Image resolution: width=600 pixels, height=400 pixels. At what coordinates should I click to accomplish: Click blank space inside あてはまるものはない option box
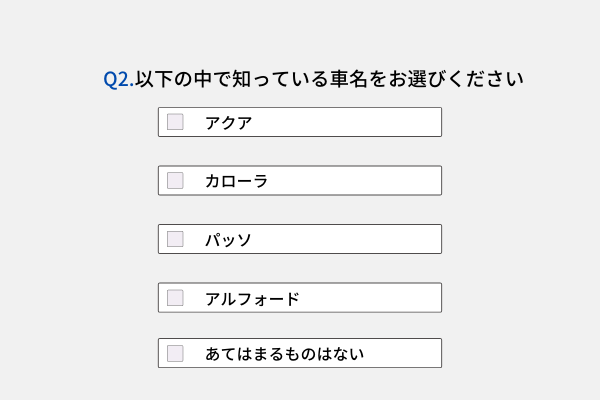402,353
